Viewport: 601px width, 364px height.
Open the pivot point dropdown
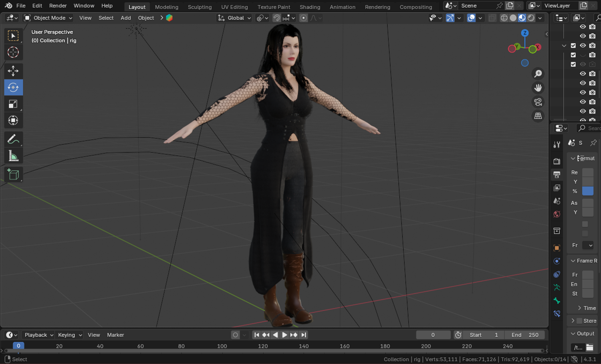(x=262, y=18)
